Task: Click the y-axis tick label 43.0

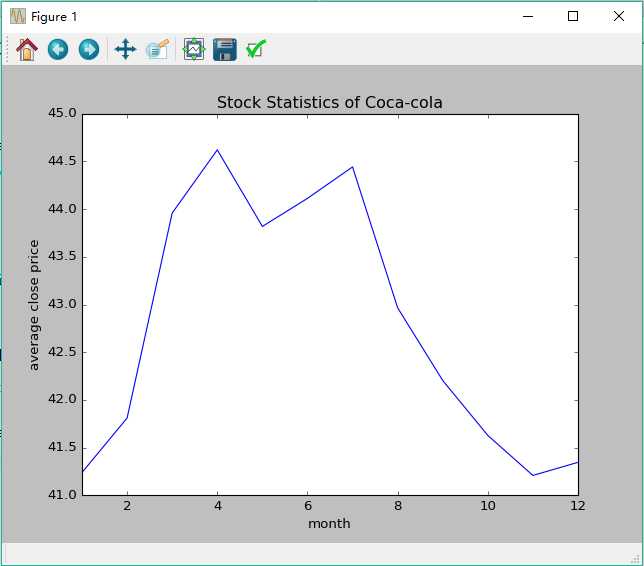Action: click(62, 304)
